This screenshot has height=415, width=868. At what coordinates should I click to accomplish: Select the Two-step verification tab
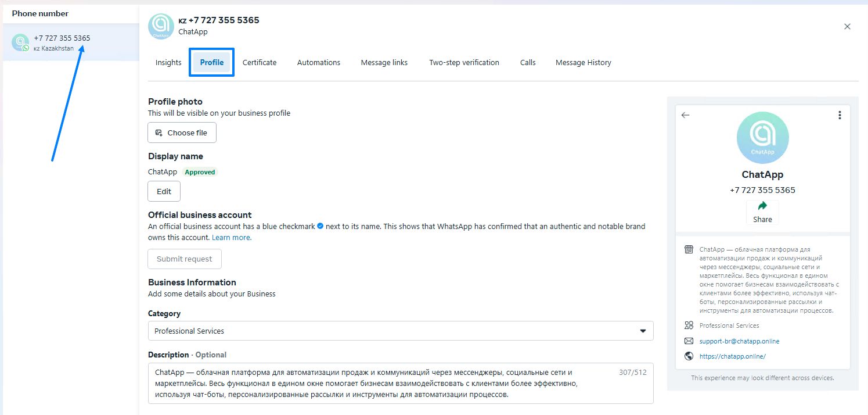tap(464, 62)
